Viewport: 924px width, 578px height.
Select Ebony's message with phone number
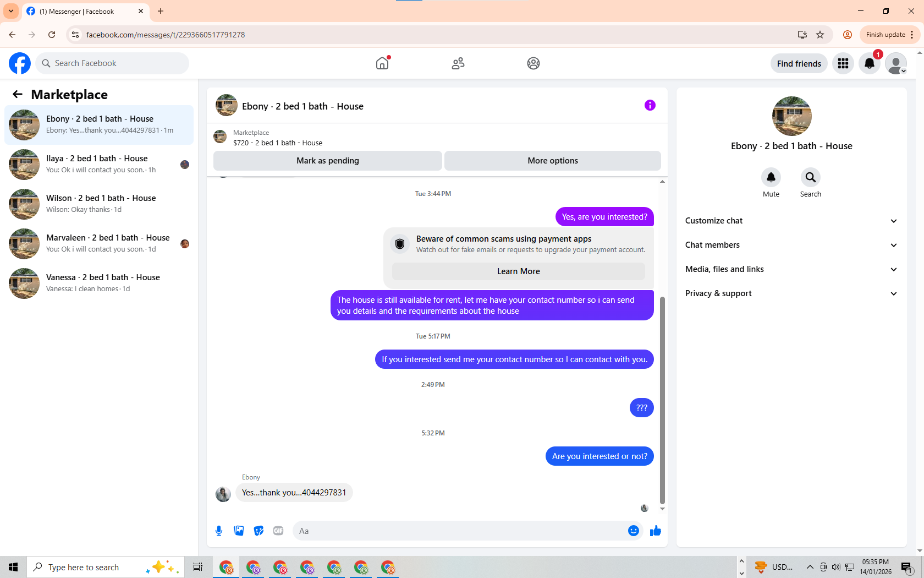294,493
